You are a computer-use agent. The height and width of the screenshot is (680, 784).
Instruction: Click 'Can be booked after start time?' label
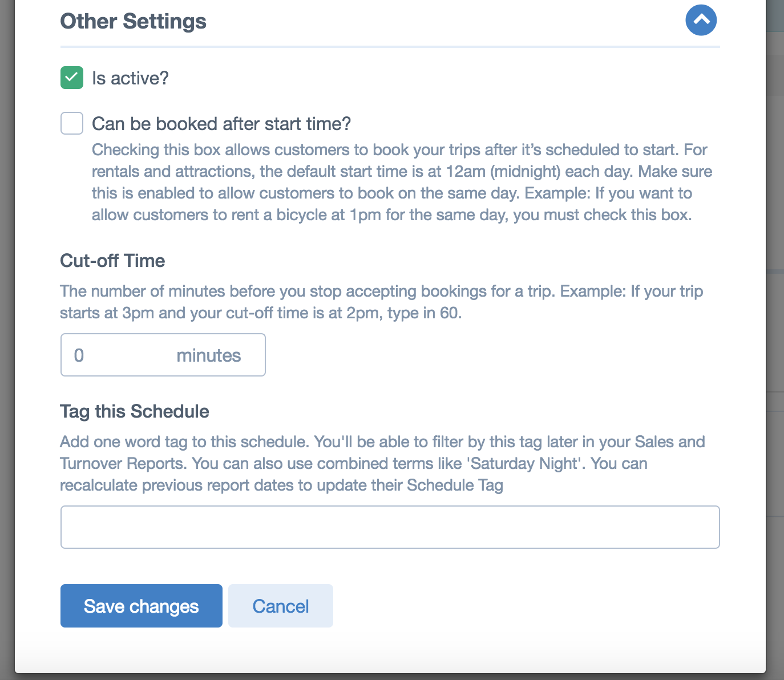(x=221, y=124)
